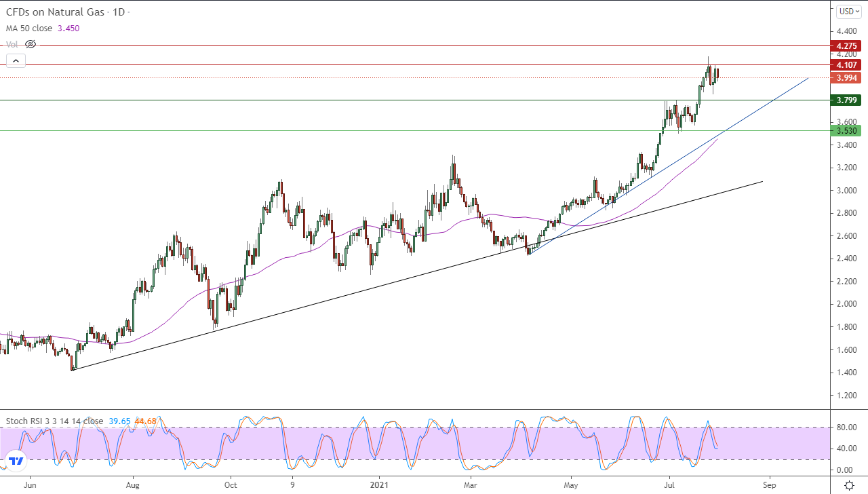
Task: Click the Oct date on time axis
Action: click(x=231, y=485)
